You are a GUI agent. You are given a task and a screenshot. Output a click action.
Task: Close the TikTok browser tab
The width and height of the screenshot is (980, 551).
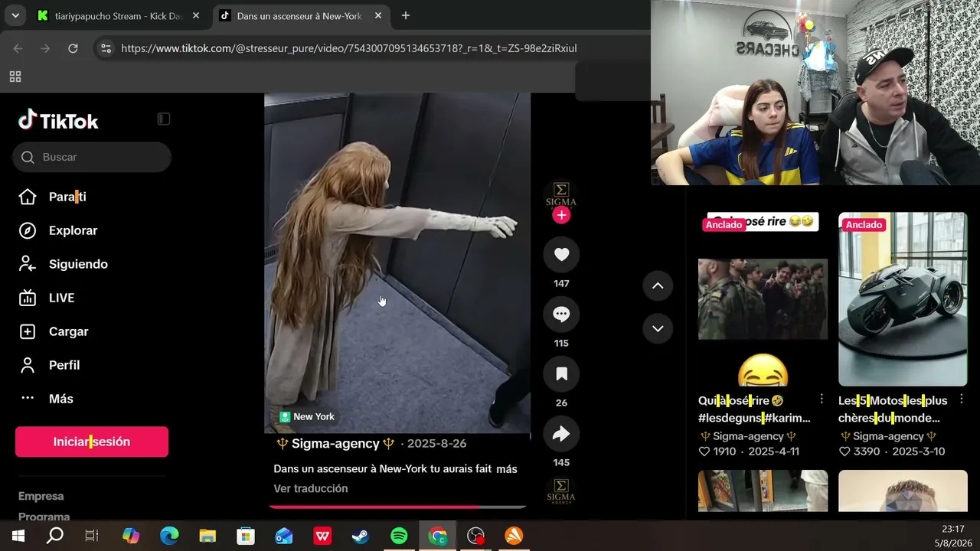(378, 15)
